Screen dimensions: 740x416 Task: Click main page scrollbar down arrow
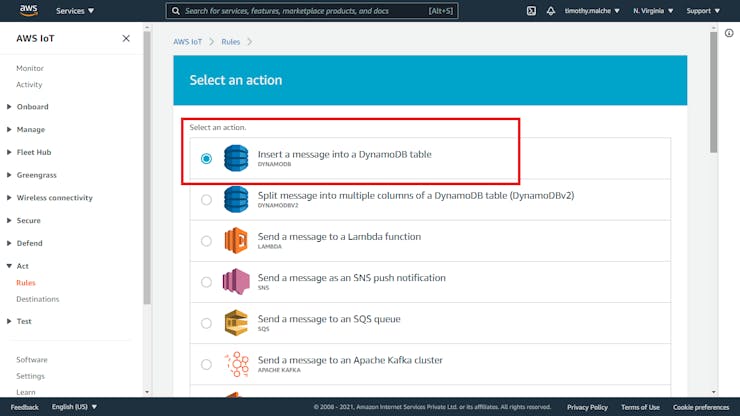point(714,392)
